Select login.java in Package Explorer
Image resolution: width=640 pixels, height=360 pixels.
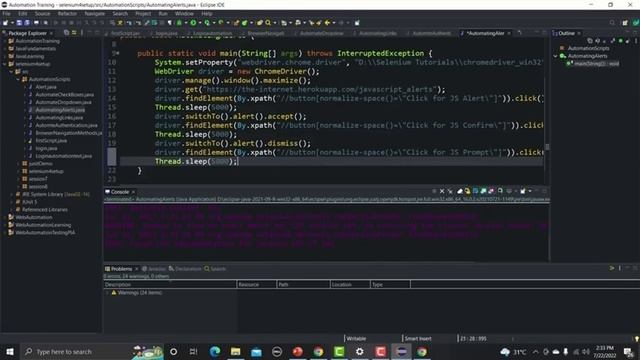[46, 149]
